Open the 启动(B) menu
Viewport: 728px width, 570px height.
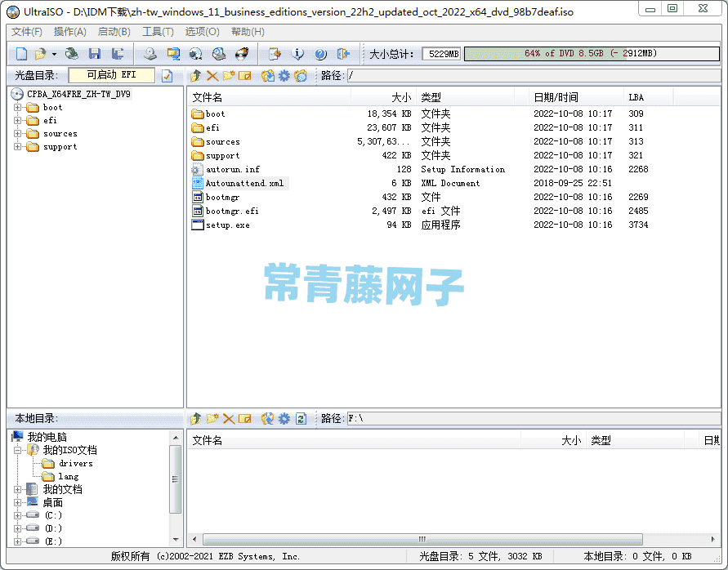[114, 32]
